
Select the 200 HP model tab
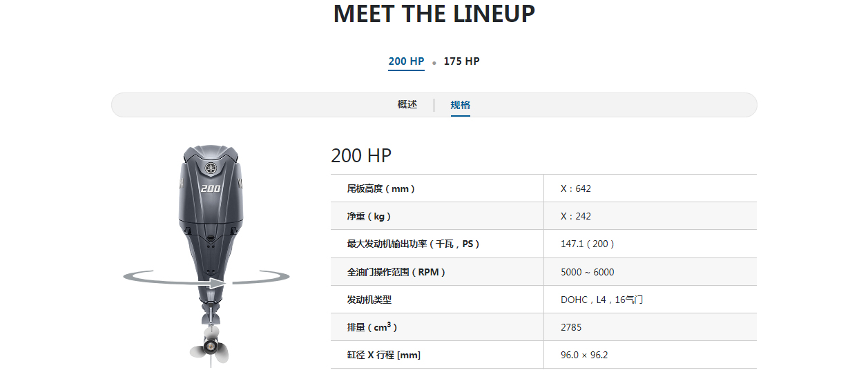coord(406,61)
